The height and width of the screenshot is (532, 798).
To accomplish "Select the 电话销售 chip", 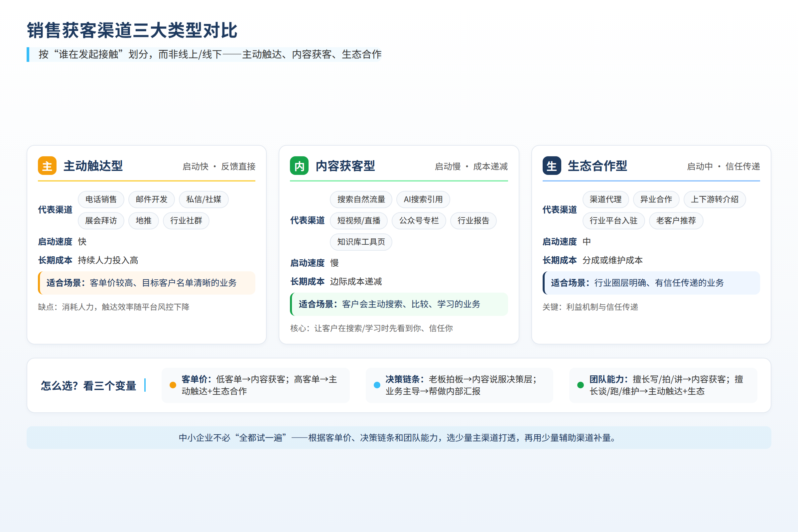I will click(x=101, y=199).
